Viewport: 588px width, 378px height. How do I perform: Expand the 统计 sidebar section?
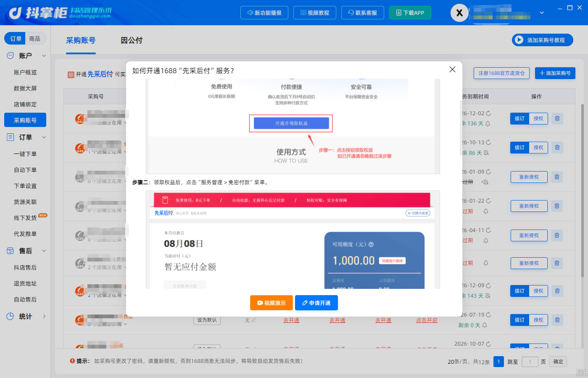click(x=44, y=316)
